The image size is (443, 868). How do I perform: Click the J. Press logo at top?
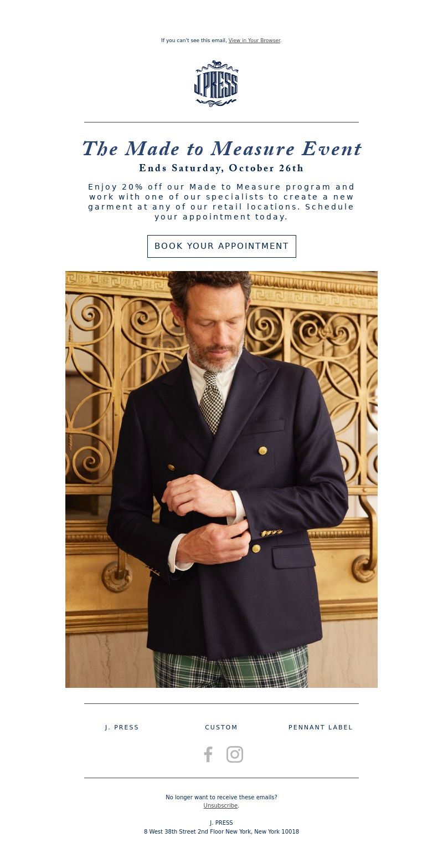point(216,83)
